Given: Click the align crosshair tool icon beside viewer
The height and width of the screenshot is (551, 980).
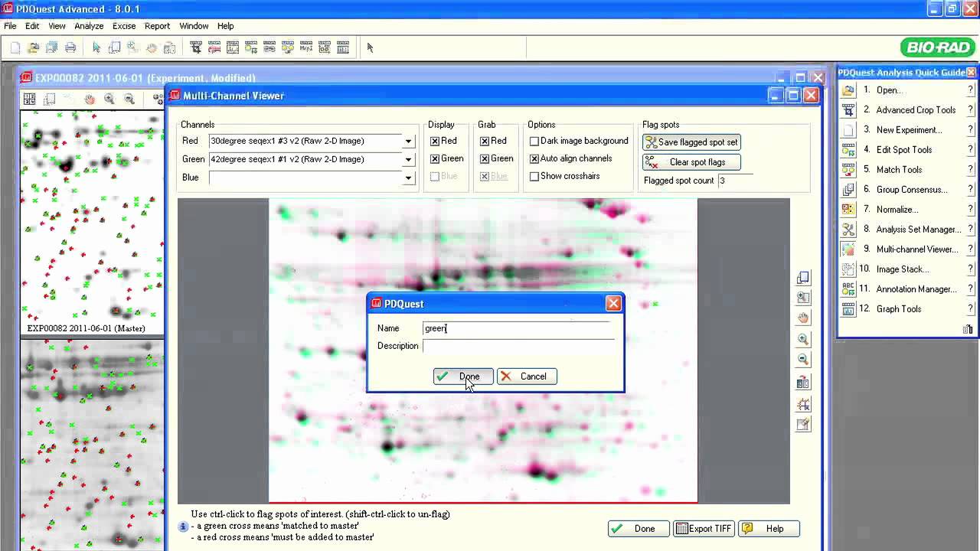Looking at the screenshot, I should point(803,404).
